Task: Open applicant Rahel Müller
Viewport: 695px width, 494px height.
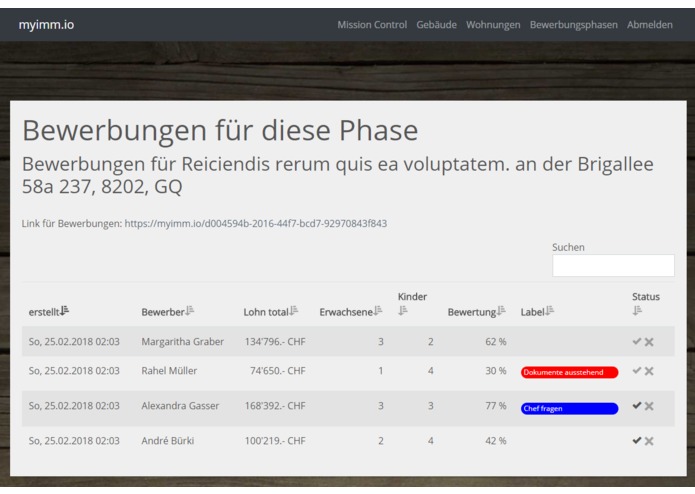Action: (x=169, y=371)
